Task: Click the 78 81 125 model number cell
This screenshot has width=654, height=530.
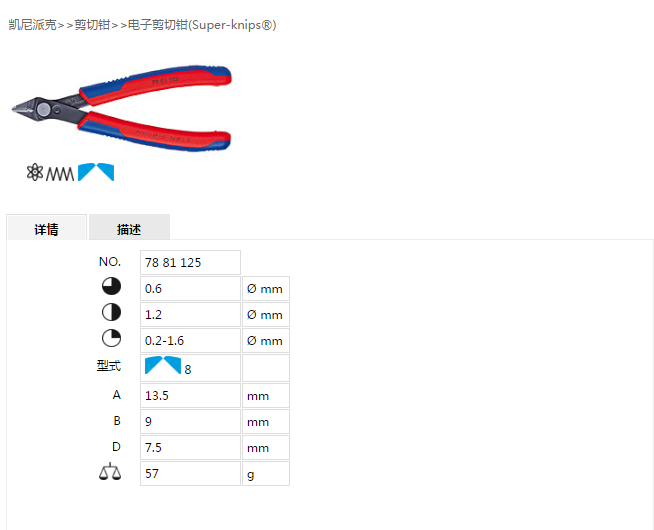Action: (x=190, y=262)
